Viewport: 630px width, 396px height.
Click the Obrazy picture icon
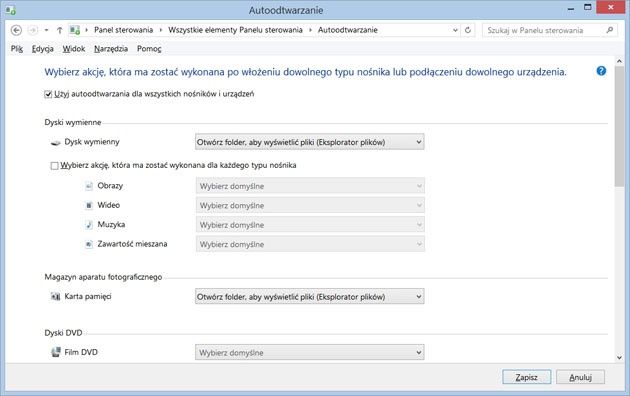coord(89,186)
